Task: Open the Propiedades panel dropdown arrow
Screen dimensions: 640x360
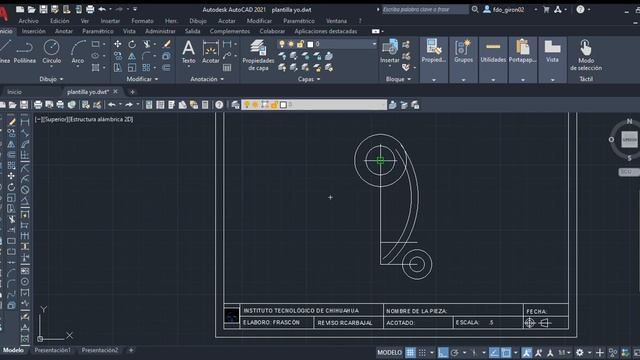Action: (x=433, y=80)
